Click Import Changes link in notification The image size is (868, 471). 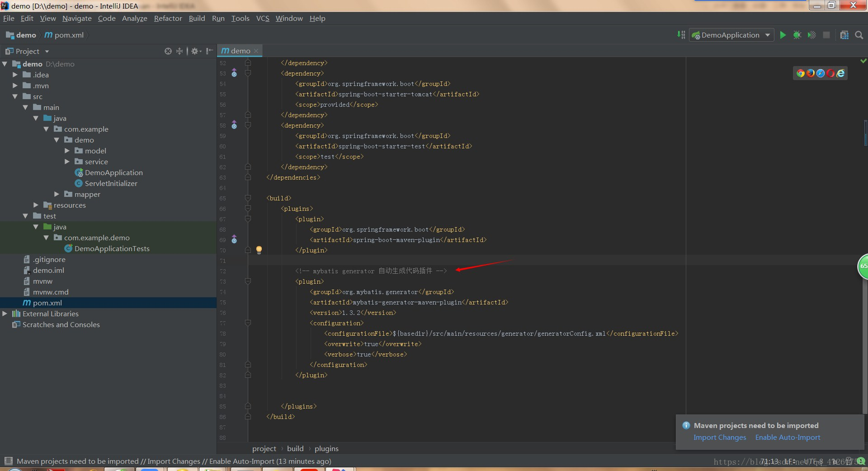tap(720, 437)
